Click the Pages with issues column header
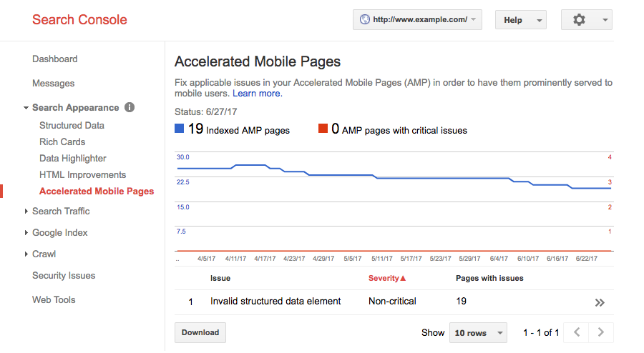This screenshot has width=644, height=353. [489, 279]
